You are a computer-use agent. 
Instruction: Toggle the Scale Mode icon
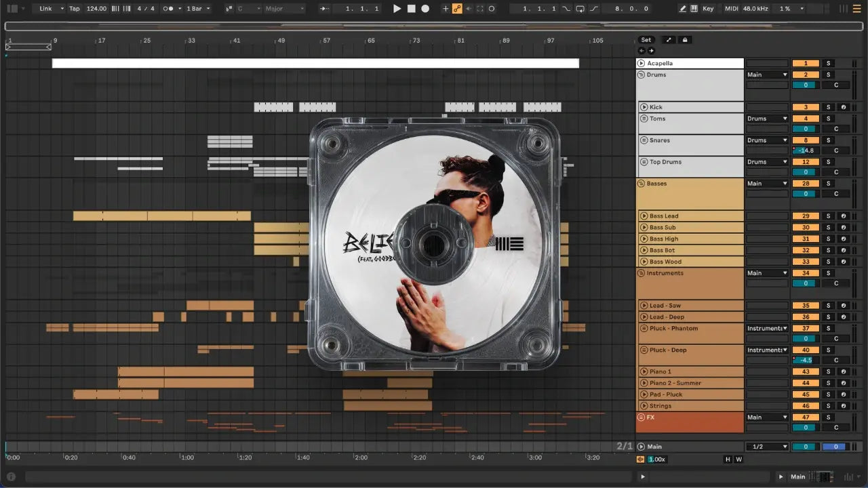(229, 9)
